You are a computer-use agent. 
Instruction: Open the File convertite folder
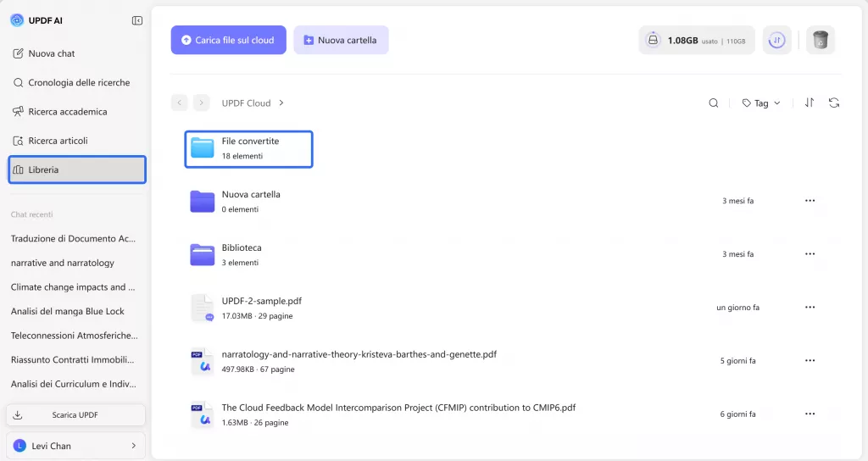(248, 148)
